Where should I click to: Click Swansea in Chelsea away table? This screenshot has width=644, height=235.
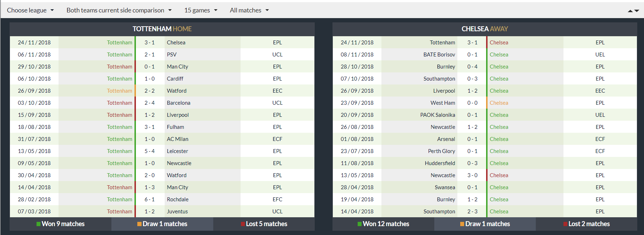tap(445, 187)
